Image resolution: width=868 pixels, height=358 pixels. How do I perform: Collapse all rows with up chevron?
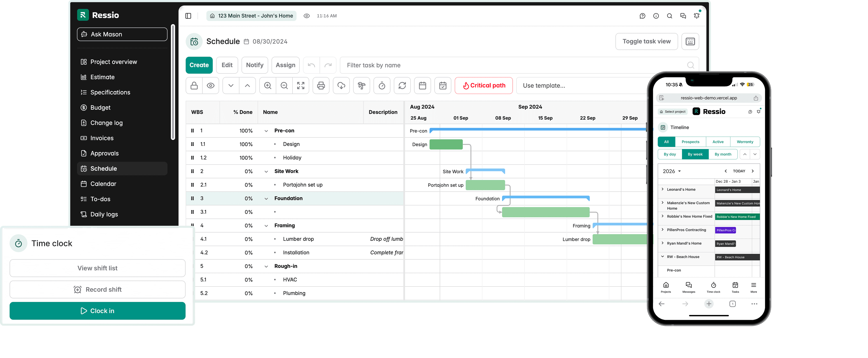tap(247, 86)
